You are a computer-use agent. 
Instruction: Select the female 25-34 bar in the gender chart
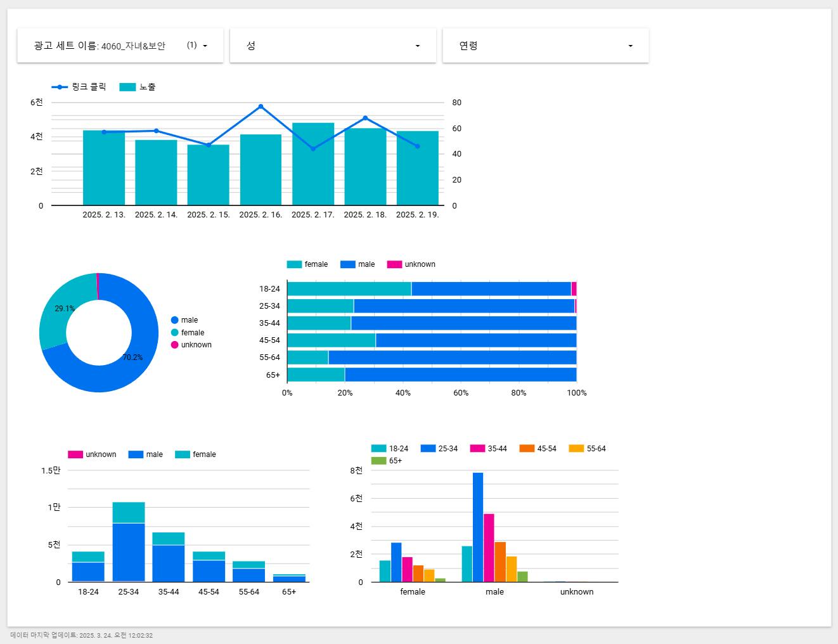(396, 562)
